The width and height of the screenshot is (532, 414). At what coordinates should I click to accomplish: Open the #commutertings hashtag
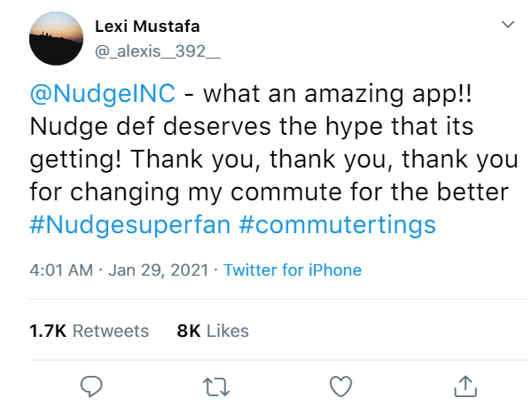[x=337, y=224]
